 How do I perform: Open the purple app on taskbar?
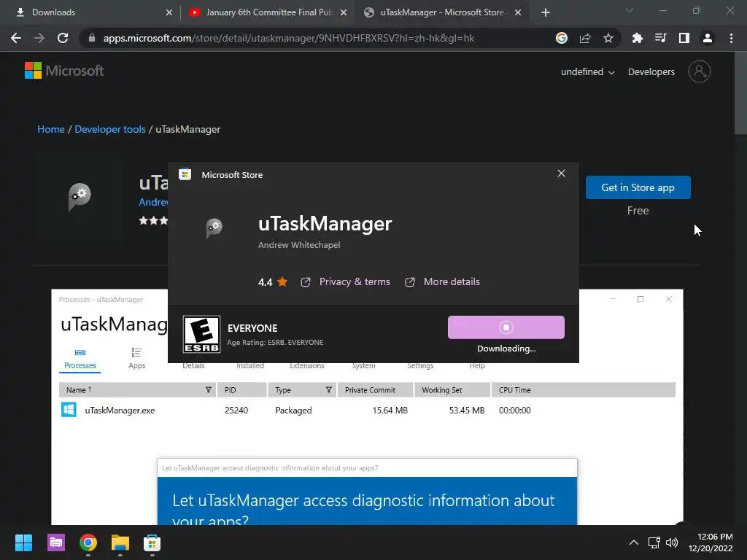[x=55, y=542]
